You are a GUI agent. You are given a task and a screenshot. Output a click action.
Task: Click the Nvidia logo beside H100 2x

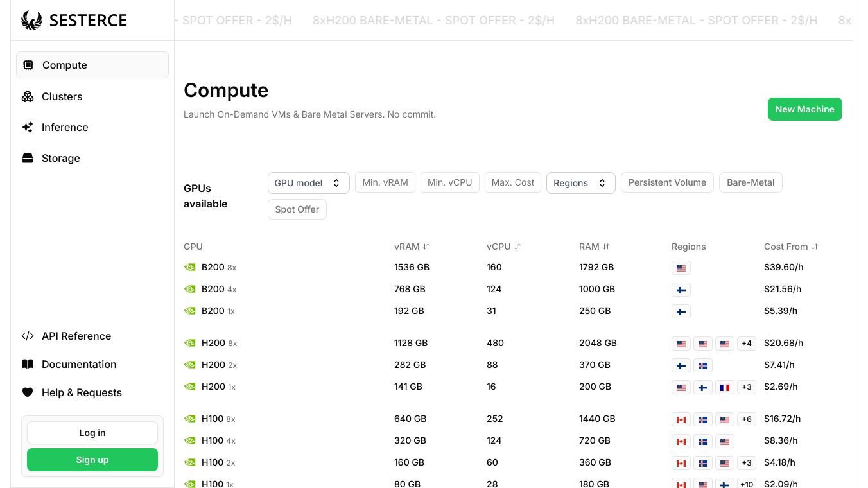(x=190, y=462)
